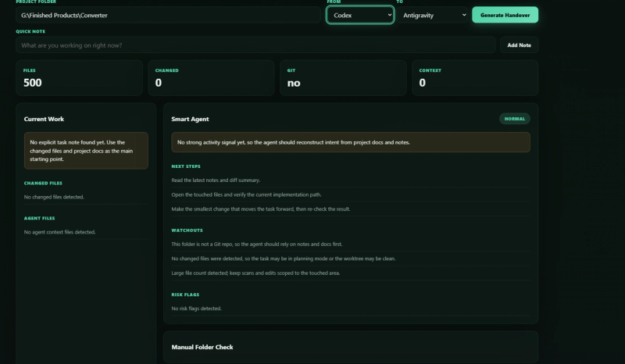The width and height of the screenshot is (625, 364).
Task: Click 'This folder is not a Git repo' row
Action: (x=351, y=244)
